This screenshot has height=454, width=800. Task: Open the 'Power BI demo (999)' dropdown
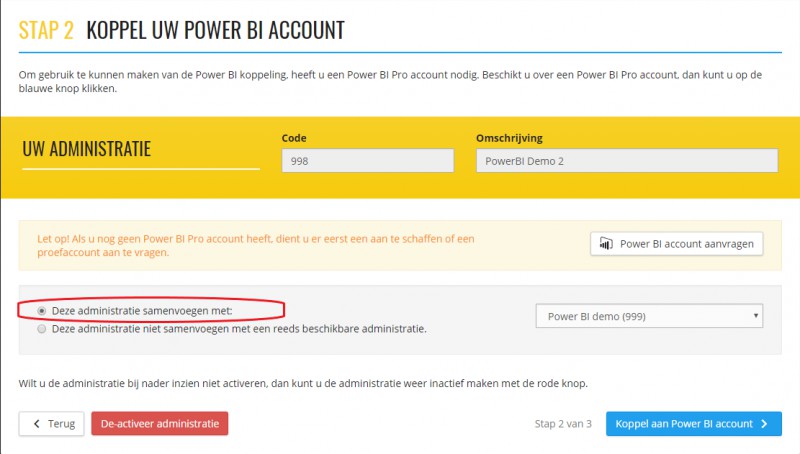(x=649, y=316)
